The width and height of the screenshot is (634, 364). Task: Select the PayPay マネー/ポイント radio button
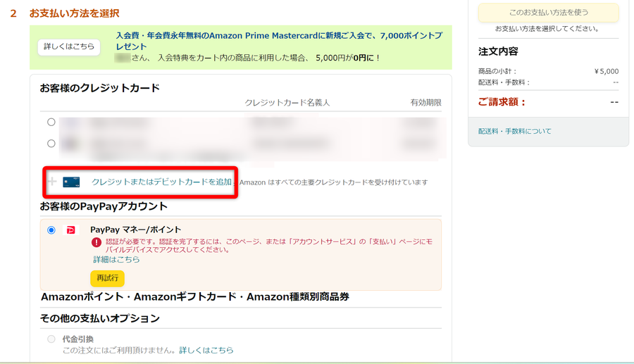[51, 230]
